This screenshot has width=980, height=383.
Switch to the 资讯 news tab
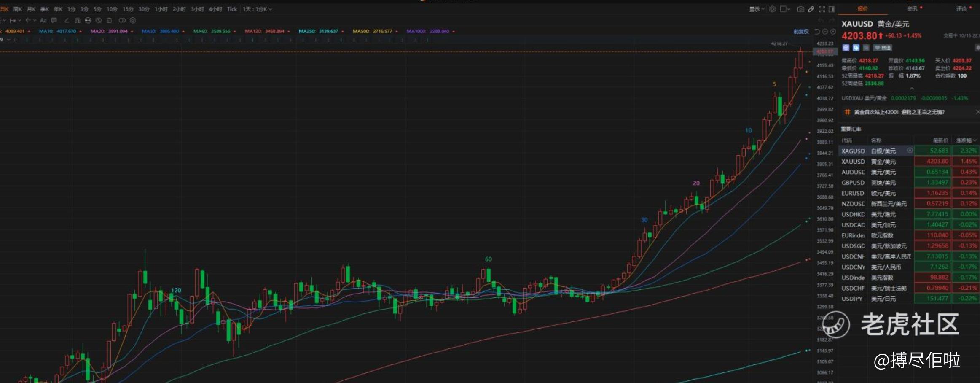pos(912,8)
